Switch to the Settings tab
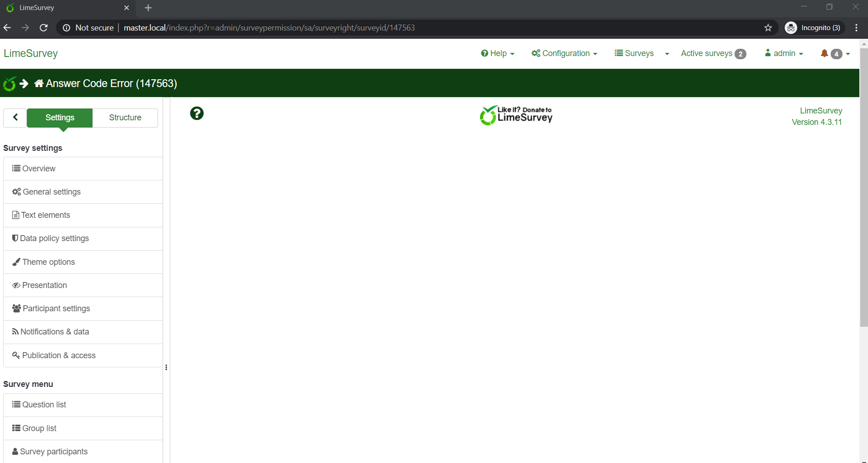This screenshot has height=463, width=868. tap(60, 118)
